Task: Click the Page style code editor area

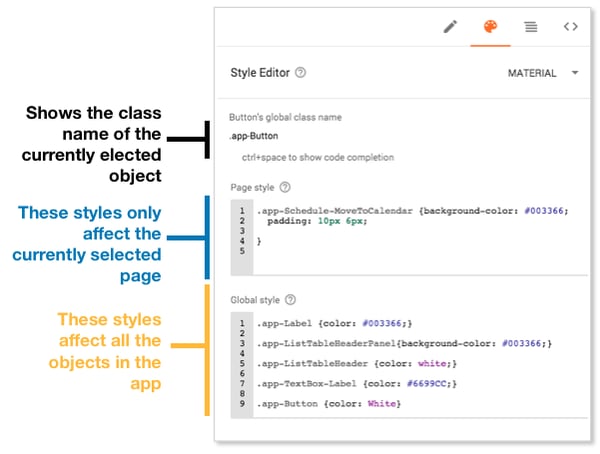Action: coord(409,237)
